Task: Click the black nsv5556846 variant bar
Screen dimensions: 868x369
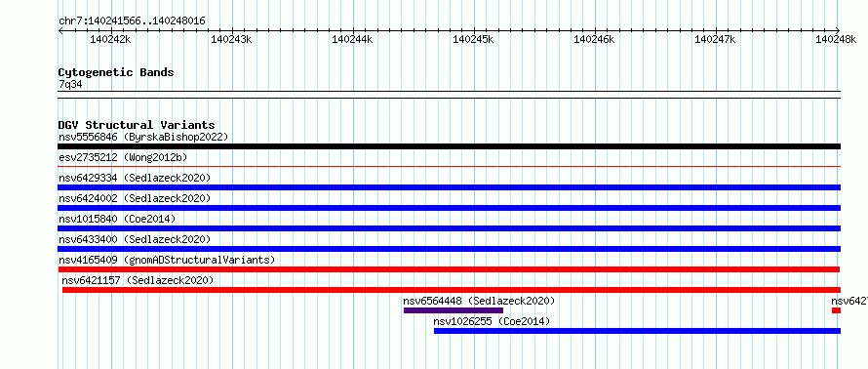Action: [449, 146]
